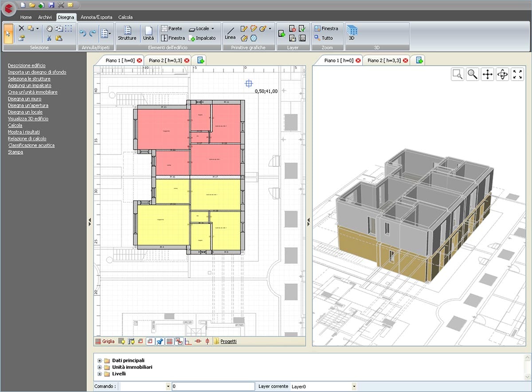Open the Layer corrente dropdown
Viewport: 532px width, 392px height.
point(354,387)
